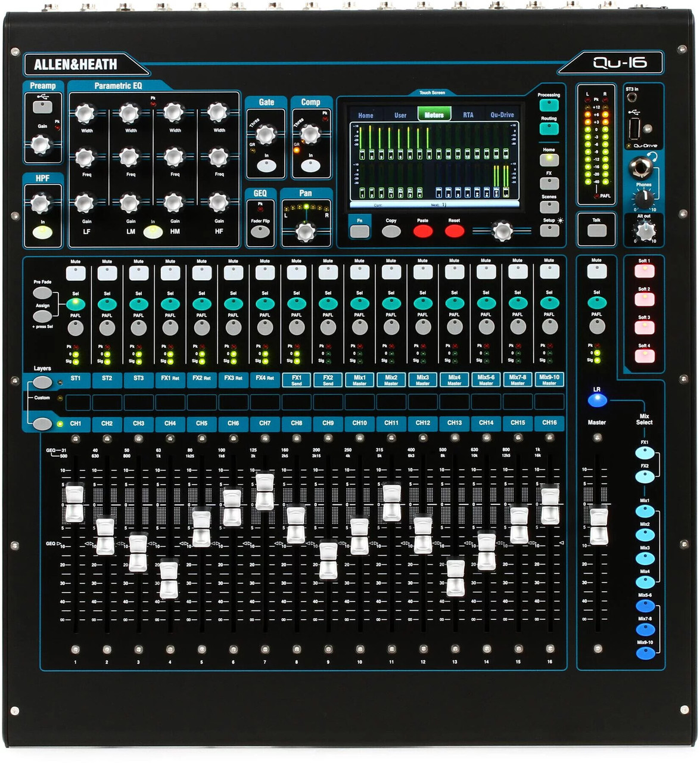
Task: Grab the Master fader cap
Action: (598, 526)
